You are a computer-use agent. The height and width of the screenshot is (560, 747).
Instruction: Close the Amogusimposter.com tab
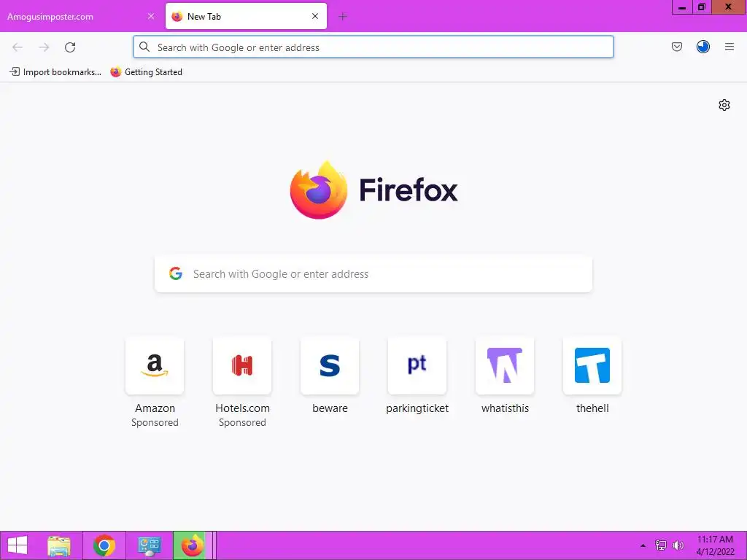coord(150,16)
